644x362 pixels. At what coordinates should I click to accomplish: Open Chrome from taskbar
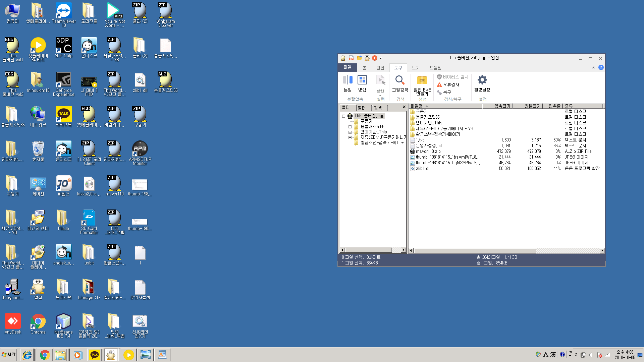tap(45, 355)
